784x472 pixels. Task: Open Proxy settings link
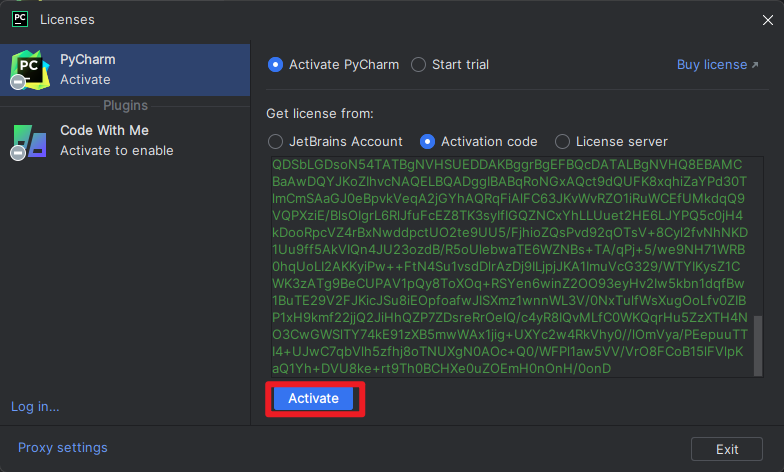point(62,448)
